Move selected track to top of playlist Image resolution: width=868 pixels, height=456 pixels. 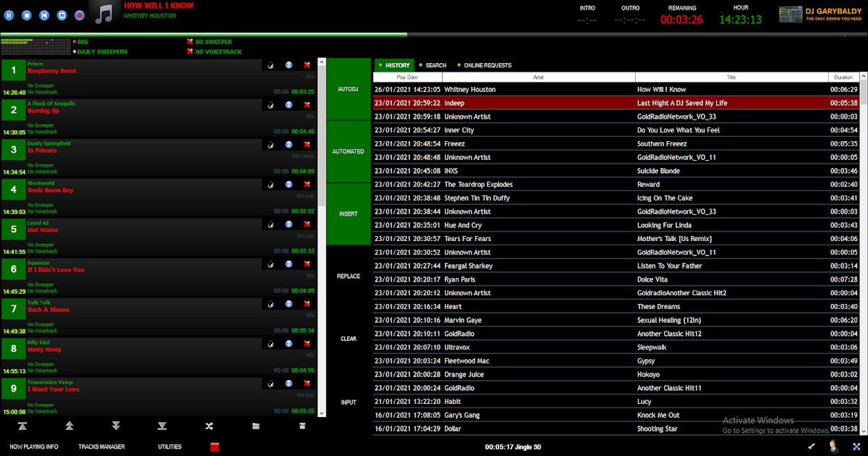pyautogui.click(x=22, y=426)
